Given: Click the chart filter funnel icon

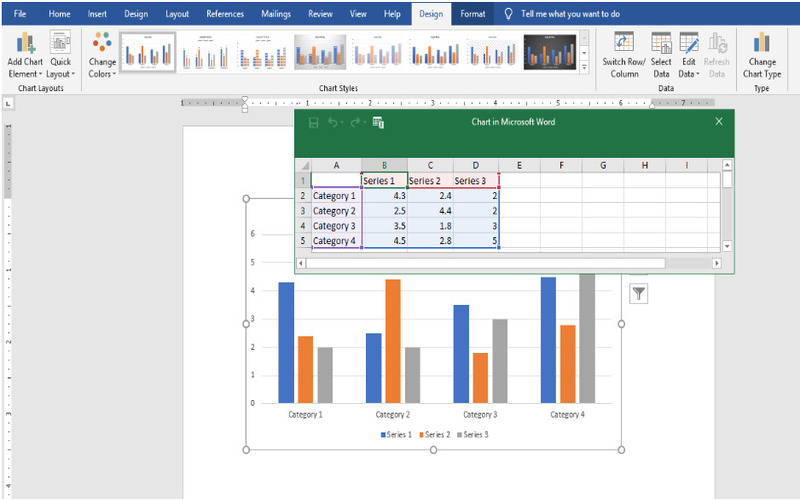Looking at the screenshot, I should 638,293.
